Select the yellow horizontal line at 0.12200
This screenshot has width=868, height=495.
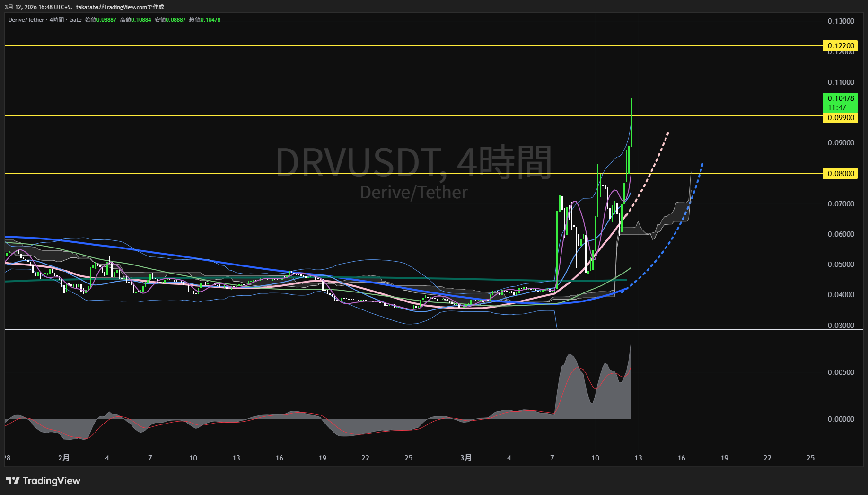click(414, 46)
